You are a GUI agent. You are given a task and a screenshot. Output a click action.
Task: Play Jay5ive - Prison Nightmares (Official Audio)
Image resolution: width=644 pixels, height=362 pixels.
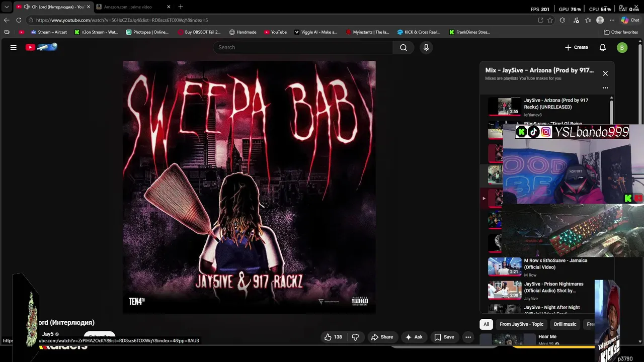[553, 287]
